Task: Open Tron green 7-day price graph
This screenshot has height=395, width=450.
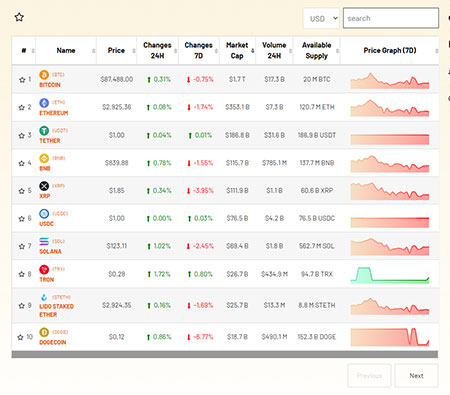Action: click(390, 275)
